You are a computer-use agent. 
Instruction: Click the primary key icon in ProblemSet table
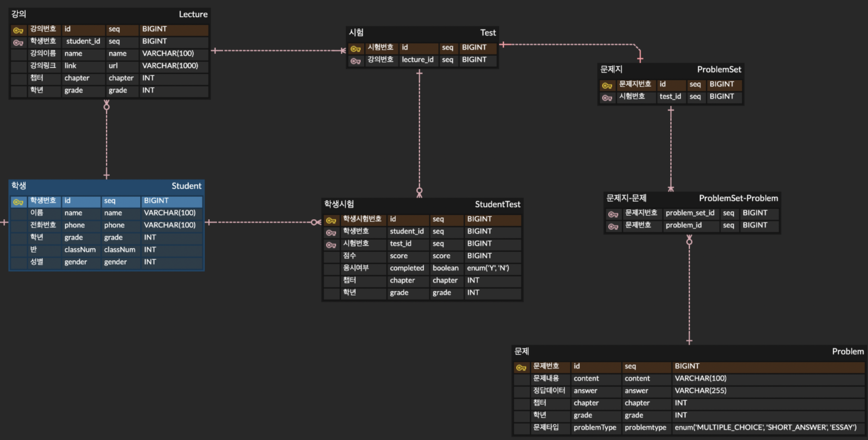(x=607, y=85)
